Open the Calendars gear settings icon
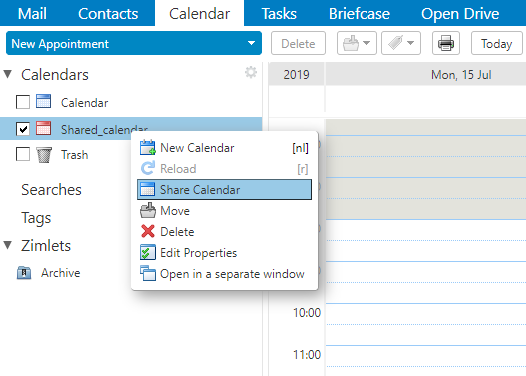The height and width of the screenshot is (376, 526). pos(251,72)
